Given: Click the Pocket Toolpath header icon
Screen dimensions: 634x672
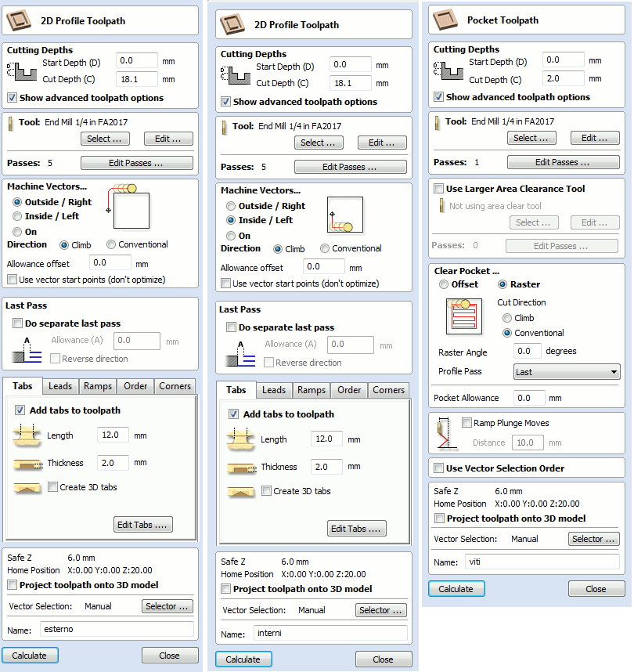Looking at the screenshot, I should (x=445, y=20).
